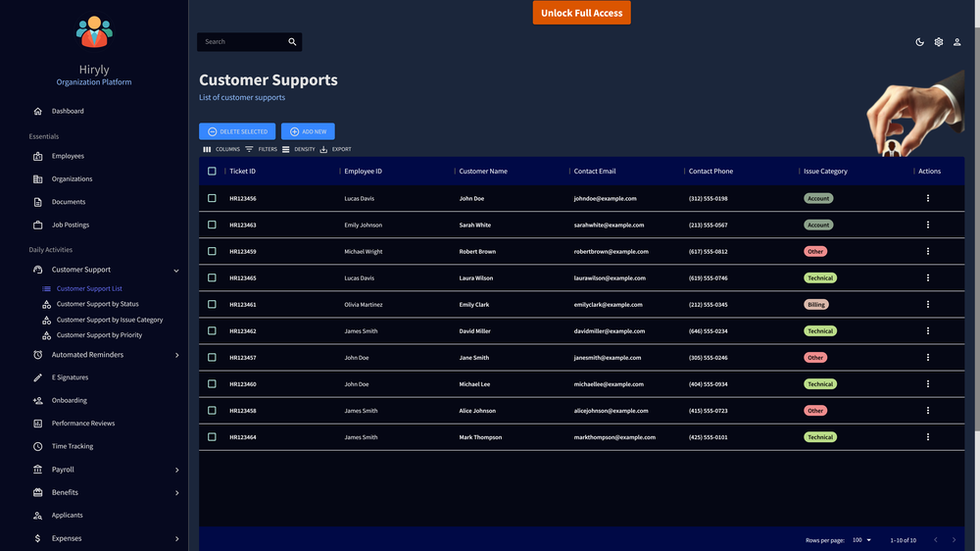Click into the Search input field

click(x=242, y=42)
